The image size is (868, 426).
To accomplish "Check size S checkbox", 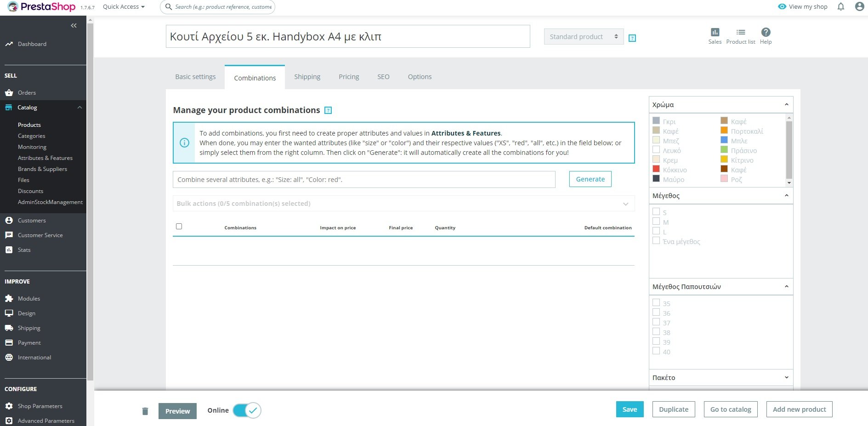I will pyautogui.click(x=656, y=212).
